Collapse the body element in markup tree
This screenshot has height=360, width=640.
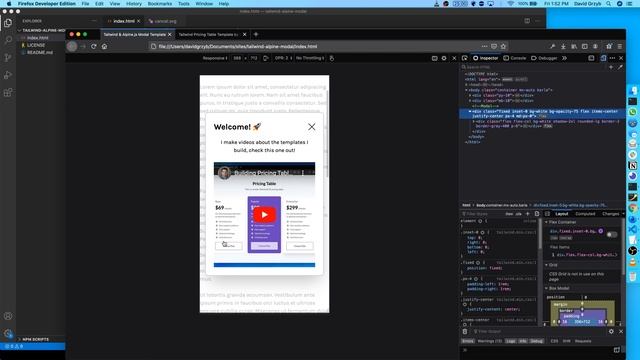click(467, 90)
